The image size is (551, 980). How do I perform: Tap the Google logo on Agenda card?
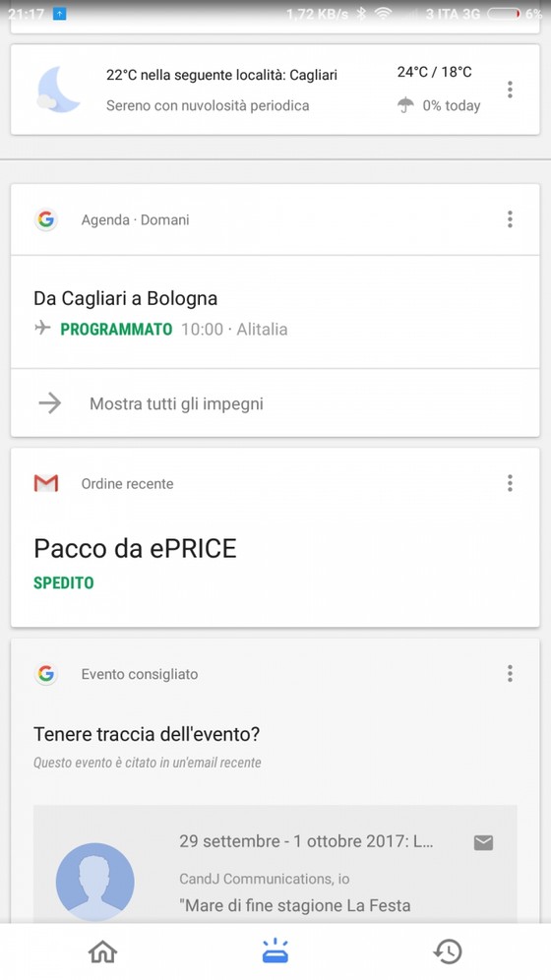(x=45, y=219)
